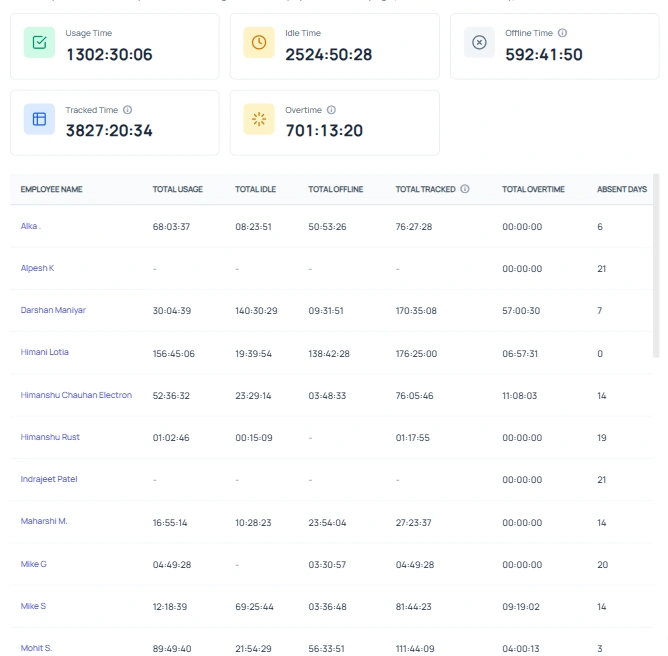Click the info icon next to Total Tracked header
668x656 pixels.
click(x=465, y=189)
